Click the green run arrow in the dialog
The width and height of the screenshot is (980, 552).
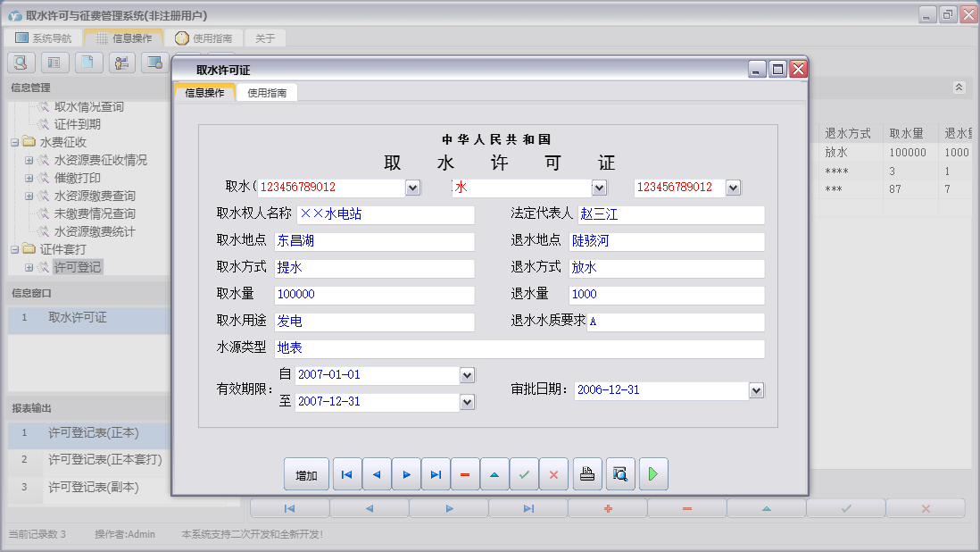(x=652, y=473)
